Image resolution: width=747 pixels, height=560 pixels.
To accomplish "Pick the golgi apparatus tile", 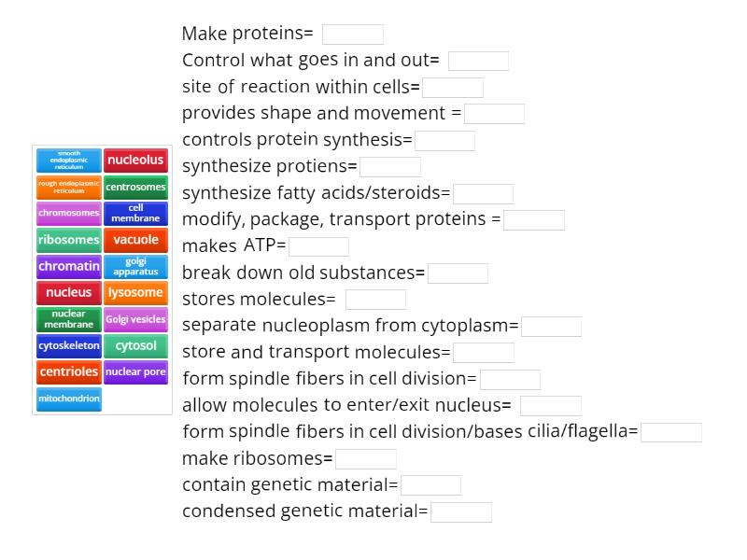I will click(135, 267).
